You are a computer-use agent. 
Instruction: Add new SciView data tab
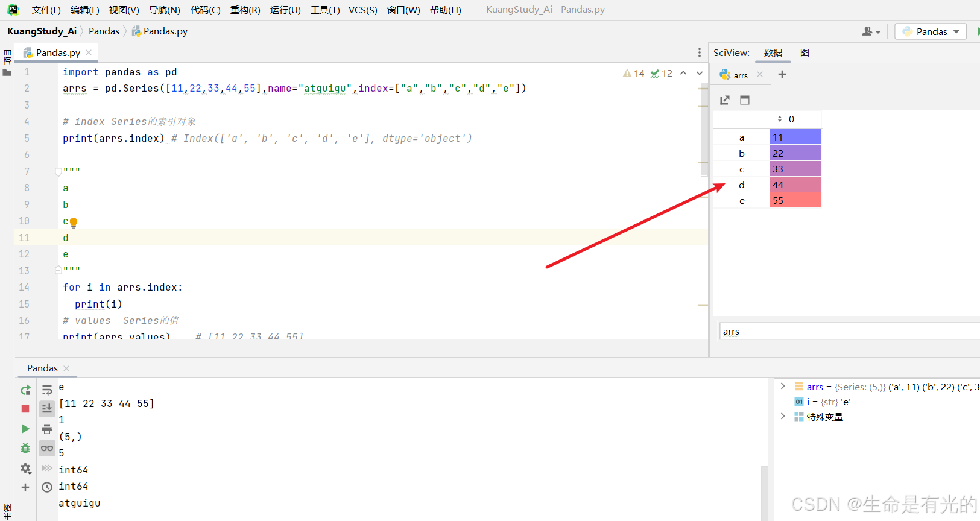point(782,74)
